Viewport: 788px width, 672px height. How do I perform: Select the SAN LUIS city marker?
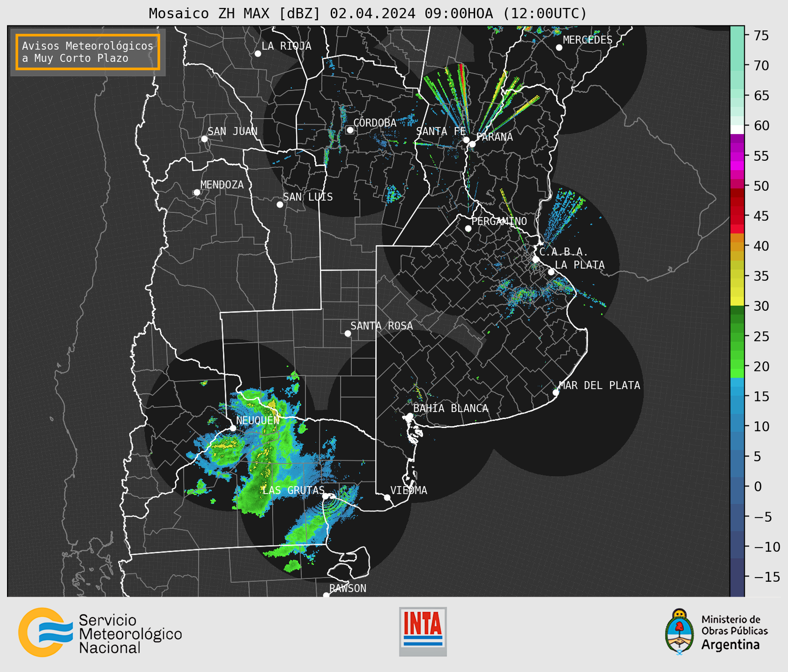click(280, 205)
